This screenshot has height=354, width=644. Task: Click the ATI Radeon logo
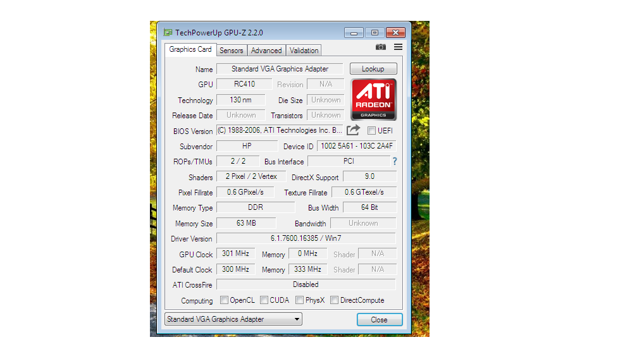pos(374,99)
